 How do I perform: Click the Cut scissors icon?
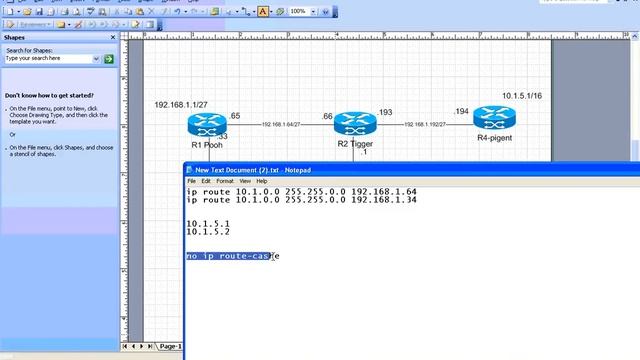117,12
